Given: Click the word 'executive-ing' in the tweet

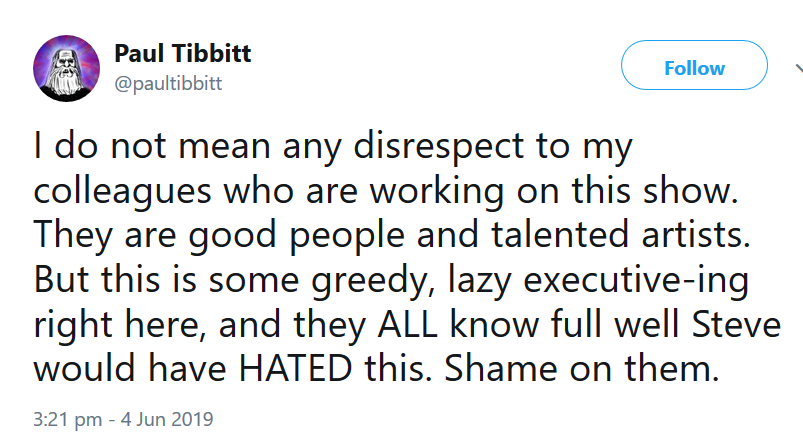Looking at the screenshot, I should (x=636, y=281).
